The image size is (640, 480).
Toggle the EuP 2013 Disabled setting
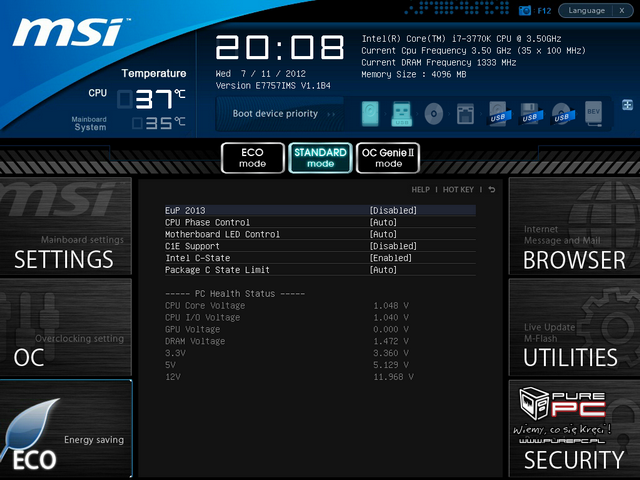click(393, 211)
